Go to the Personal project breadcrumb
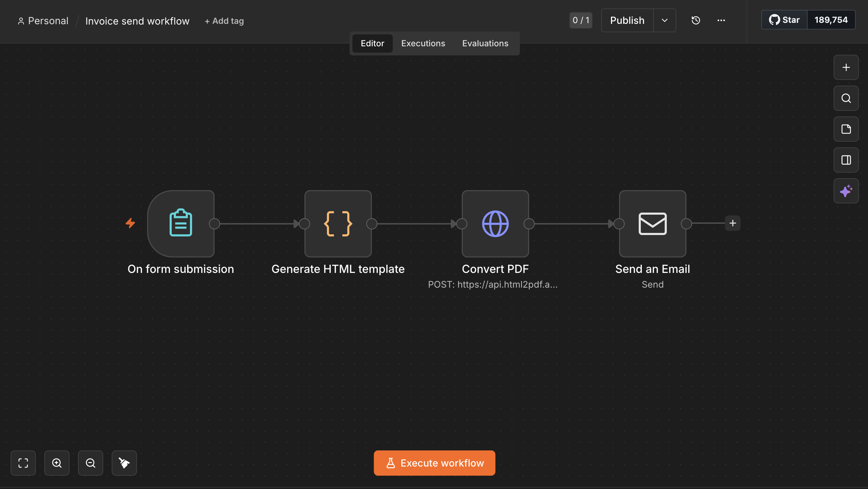The height and width of the screenshot is (489, 868). tap(43, 21)
